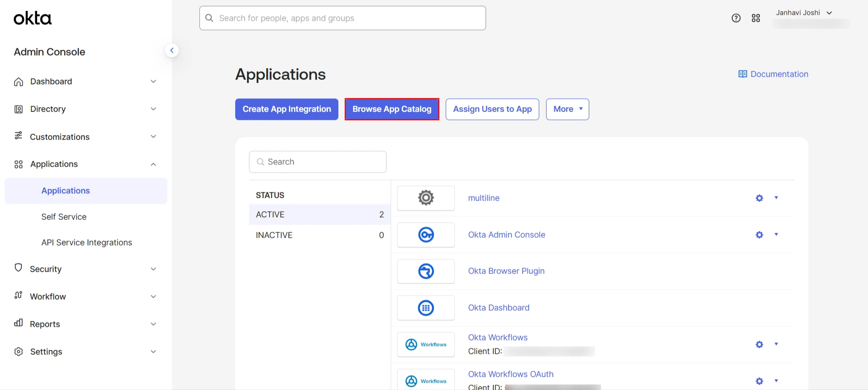Click the Settings gear icon in sidebar
Screen dimensions: 868x390
18,351
